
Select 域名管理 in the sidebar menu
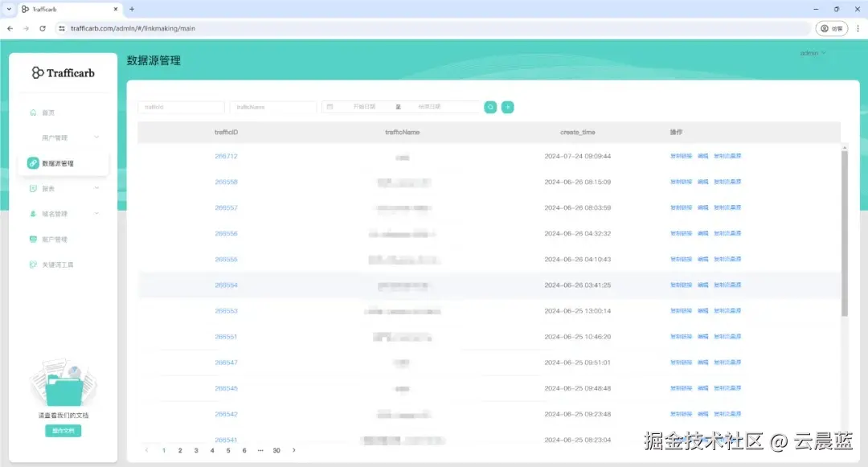(x=55, y=214)
